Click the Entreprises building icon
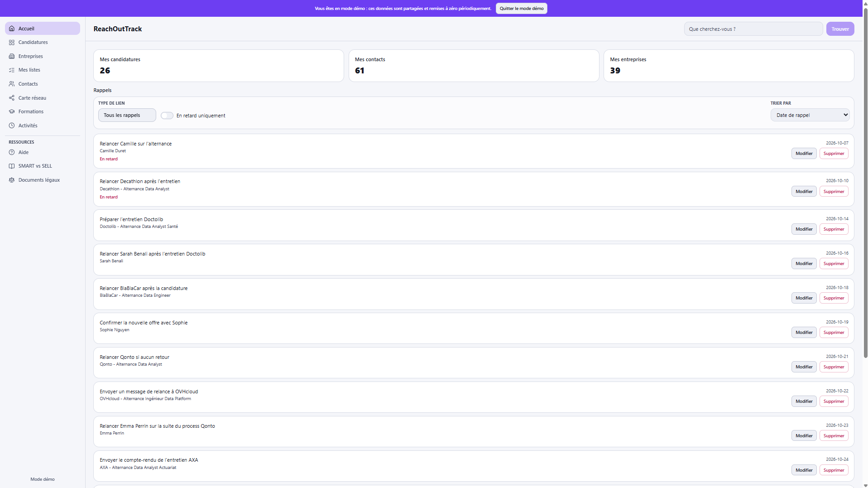Image resolution: width=868 pixels, height=488 pixels. point(12,56)
